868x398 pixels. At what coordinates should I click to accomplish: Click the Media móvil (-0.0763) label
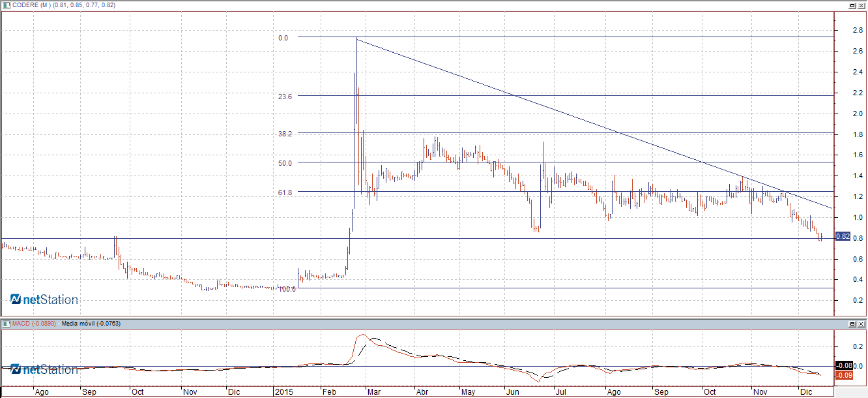(x=90, y=324)
